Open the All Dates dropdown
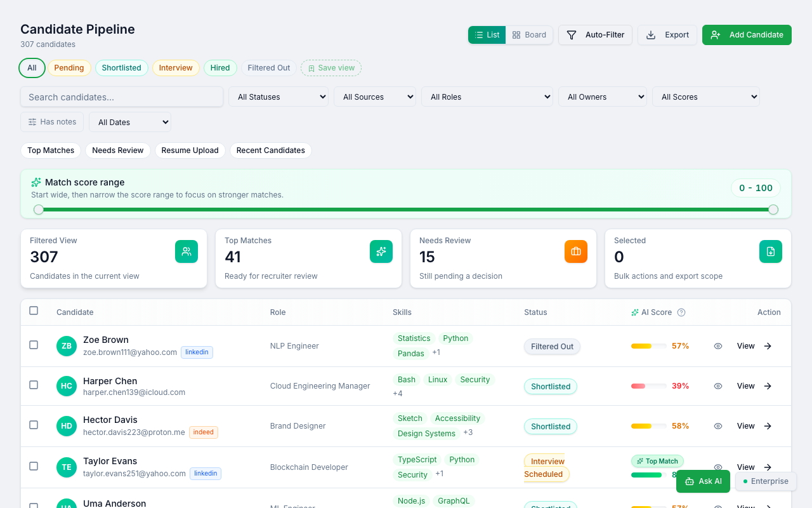The height and width of the screenshot is (508, 812). (x=130, y=122)
